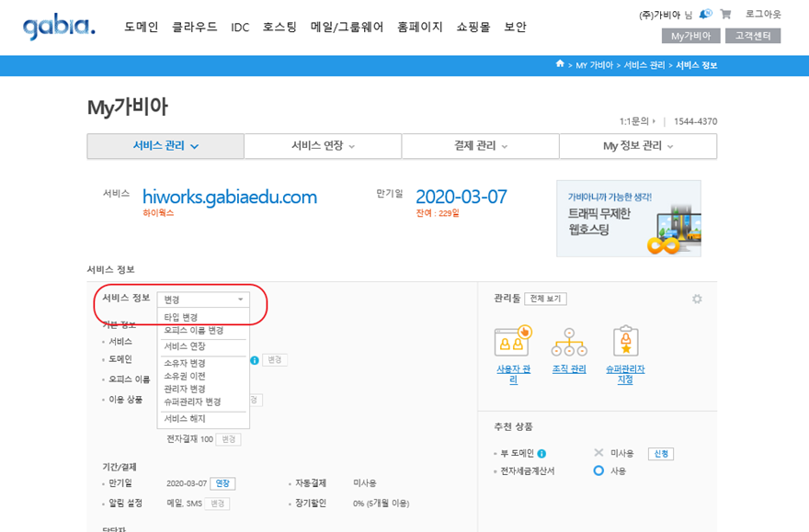Open the shopping cart icon
This screenshot has width=809, height=532.
[725, 15]
